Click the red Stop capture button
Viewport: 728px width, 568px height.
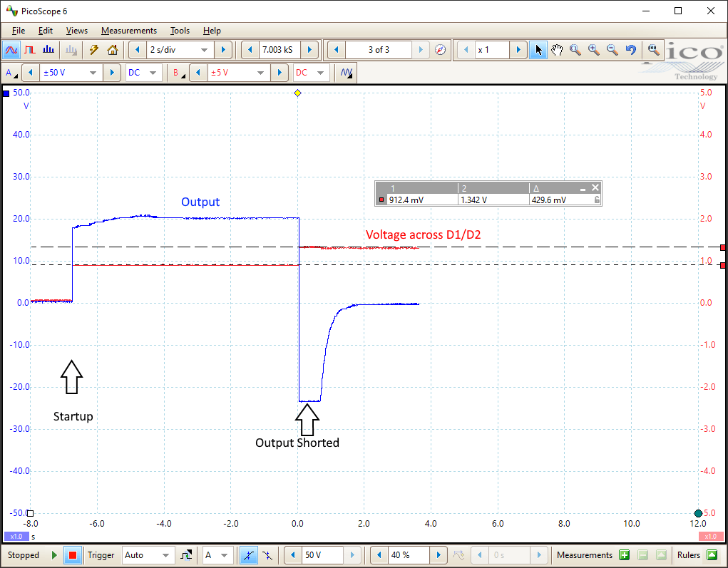click(x=73, y=555)
